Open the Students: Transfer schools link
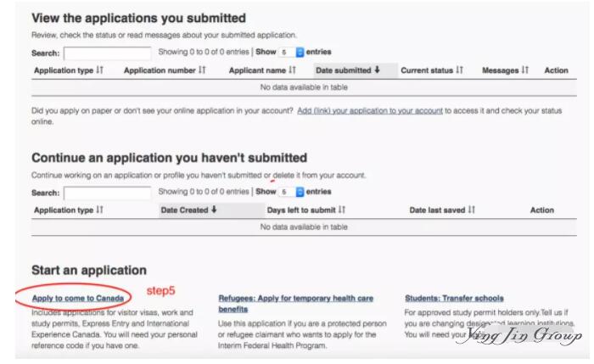This screenshot has height=364, width=594. (454, 298)
